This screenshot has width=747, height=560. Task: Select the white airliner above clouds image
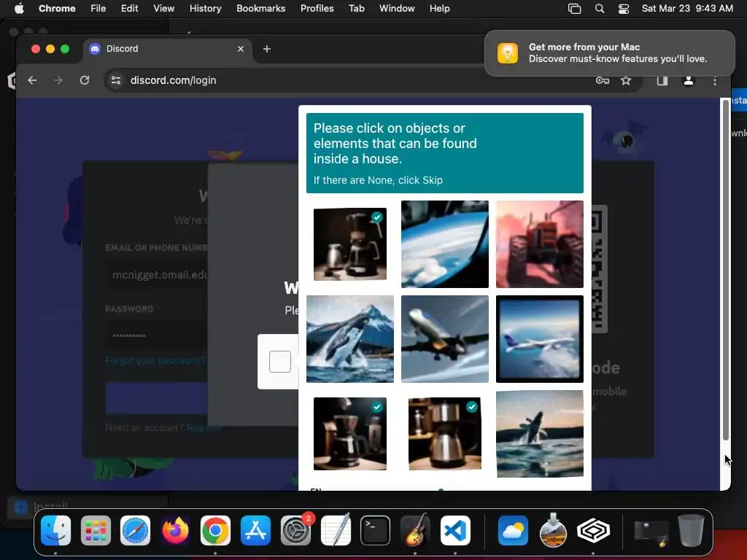click(x=539, y=339)
